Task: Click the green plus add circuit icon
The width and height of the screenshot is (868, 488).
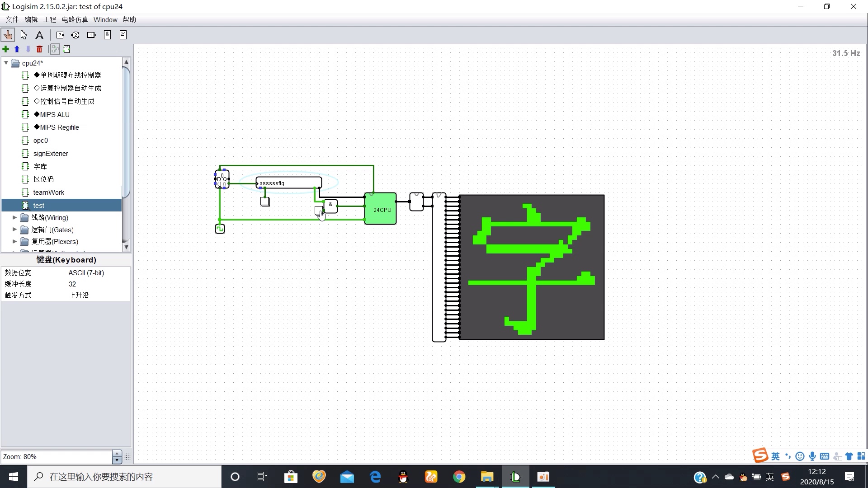Action: click(6, 49)
